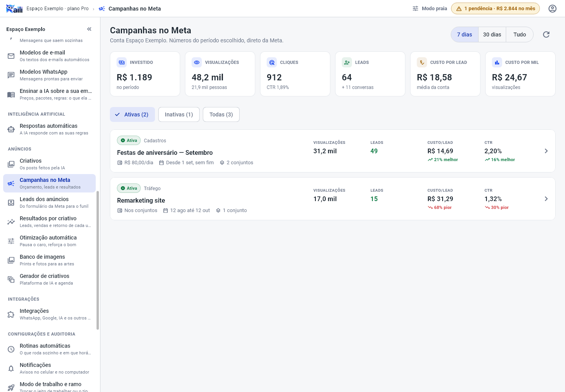Click Espaço Exemplo breadcrumb link
Image resolution: width=565 pixels, height=392 pixels.
(57, 9)
